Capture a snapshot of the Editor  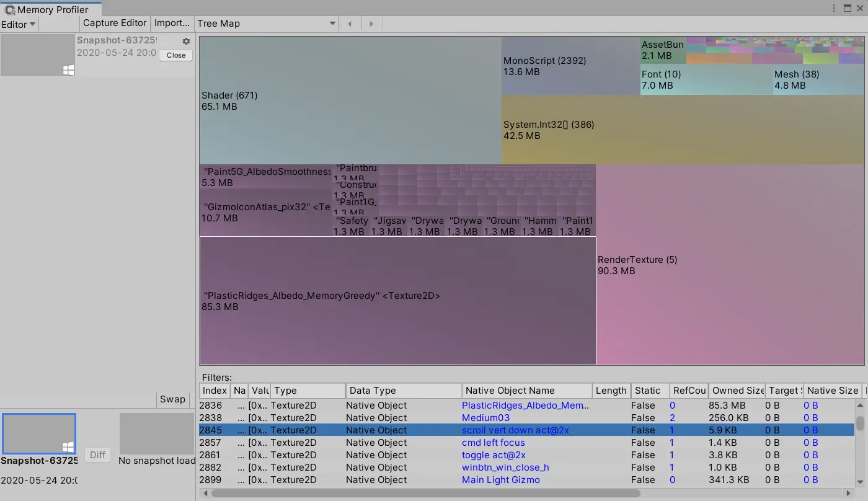[x=114, y=23]
